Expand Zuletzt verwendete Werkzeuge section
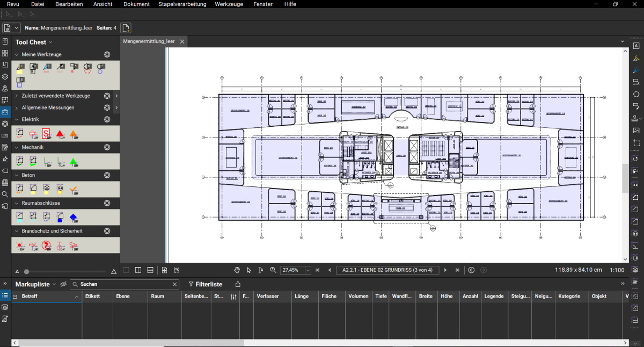The height and width of the screenshot is (347, 644). tap(17, 96)
